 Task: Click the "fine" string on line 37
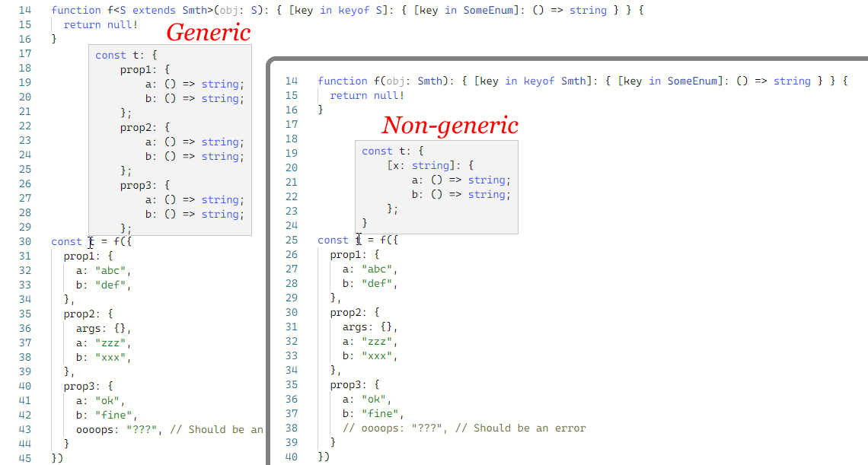pos(380,413)
